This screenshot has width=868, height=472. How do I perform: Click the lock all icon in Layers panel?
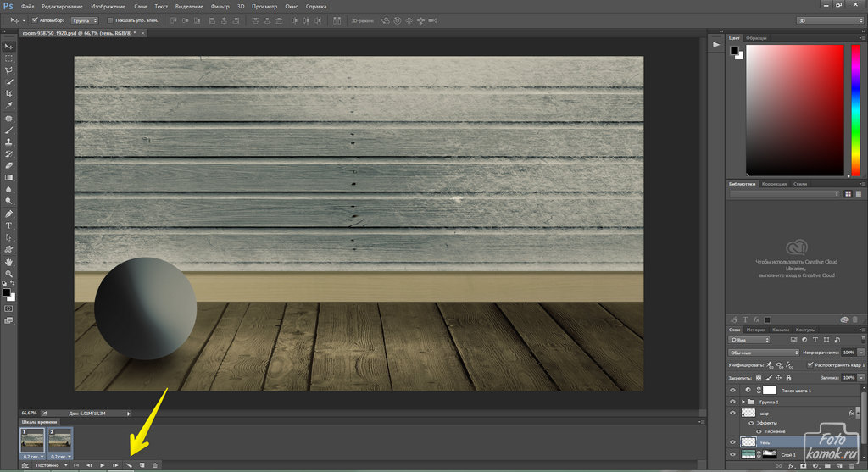pyautogui.click(x=789, y=378)
